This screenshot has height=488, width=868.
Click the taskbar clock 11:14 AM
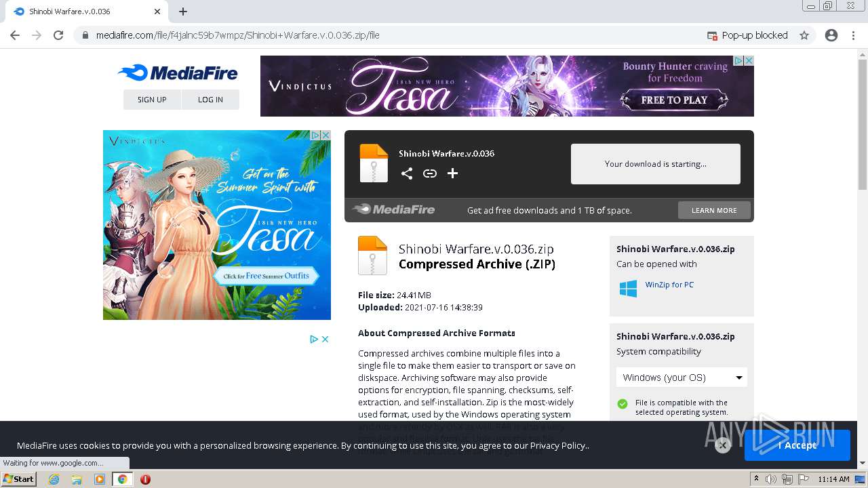tap(833, 479)
